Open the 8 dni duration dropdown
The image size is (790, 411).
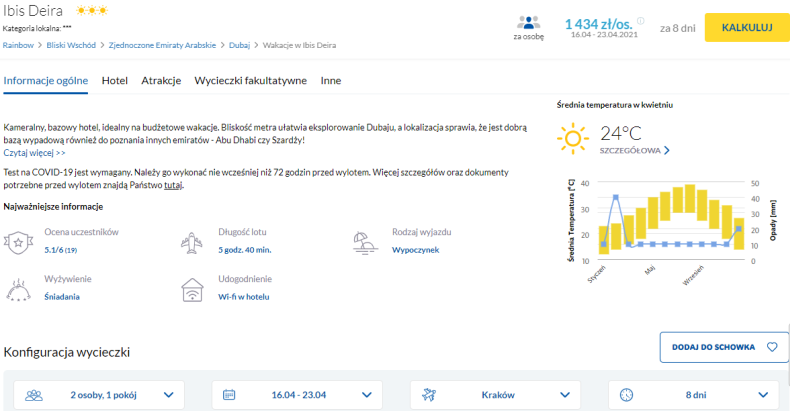coord(694,395)
